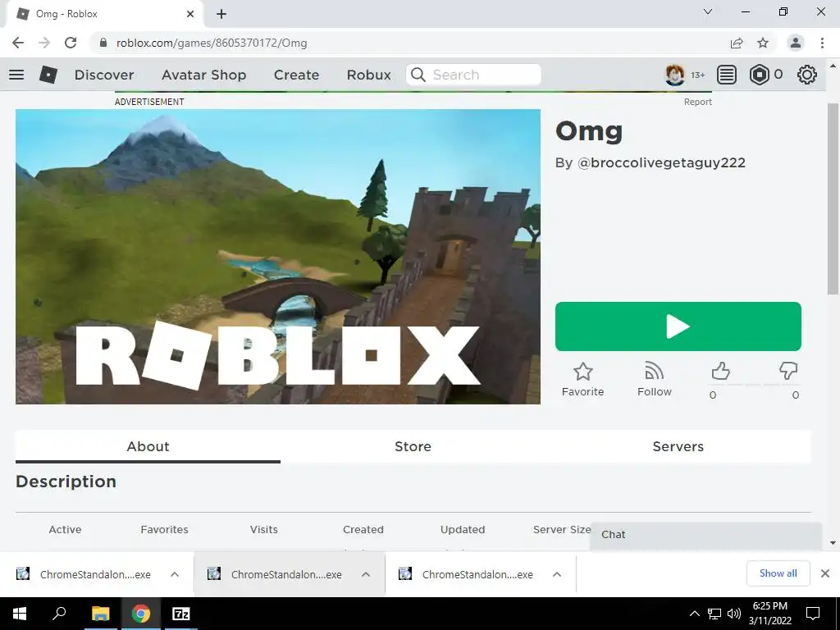Open the Windows notification center
Image resolution: width=840 pixels, height=630 pixels.
813,614
